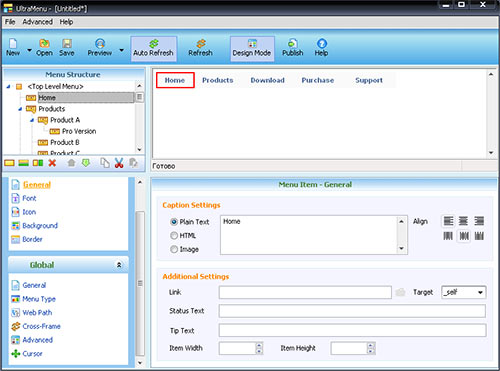The width and height of the screenshot is (500, 371).
Task: Open the Cursor settings
Action: click(32, 354)
